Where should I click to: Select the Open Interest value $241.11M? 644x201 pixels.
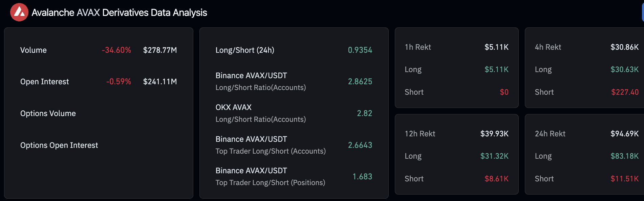pos(160,82)
